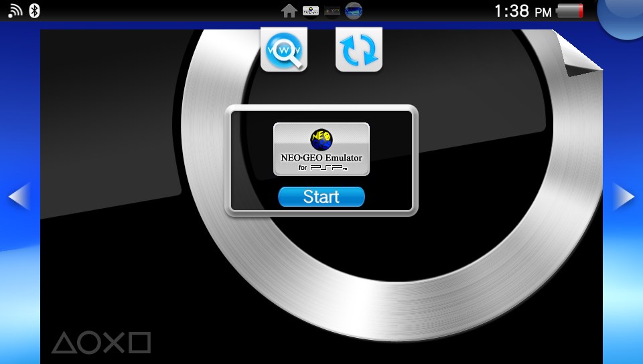
Task: Tap the Bluetooth status icon
Action: [34, 10]
